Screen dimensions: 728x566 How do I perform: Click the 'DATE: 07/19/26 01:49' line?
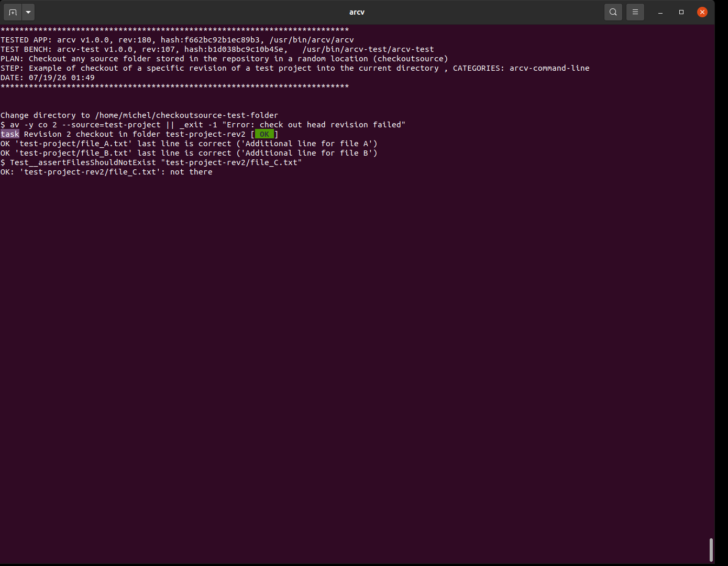coord(48,78)
